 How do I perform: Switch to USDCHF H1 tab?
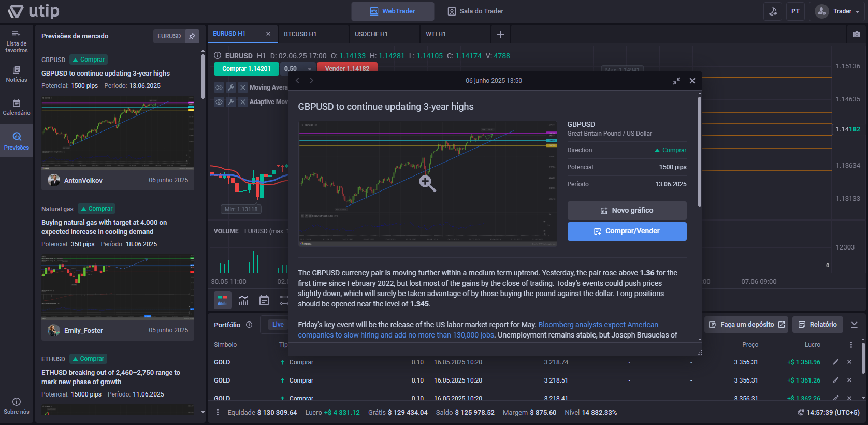coord(384,34)
